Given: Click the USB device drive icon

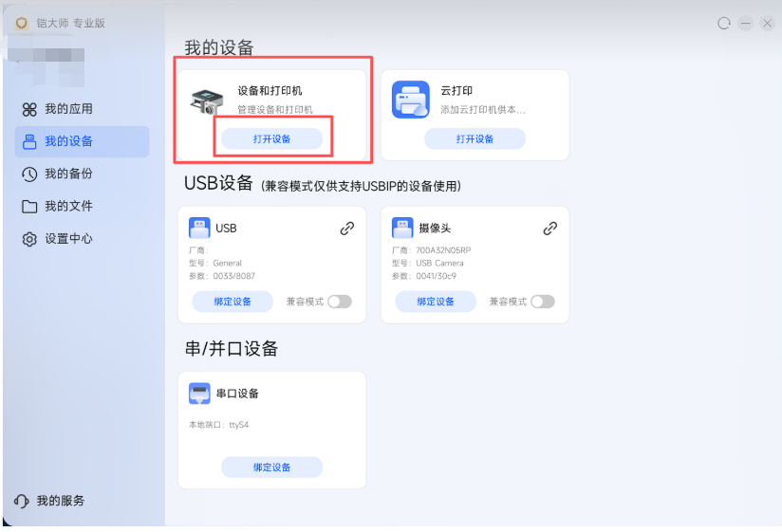Looking at the screenshot, I should coord(199,228).
